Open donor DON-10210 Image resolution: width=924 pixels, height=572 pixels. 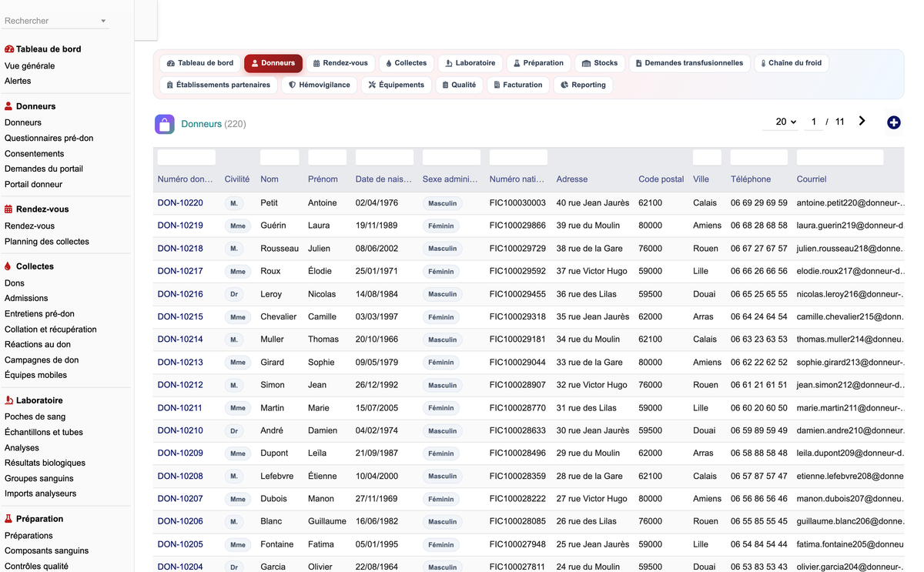click(180, 430)
